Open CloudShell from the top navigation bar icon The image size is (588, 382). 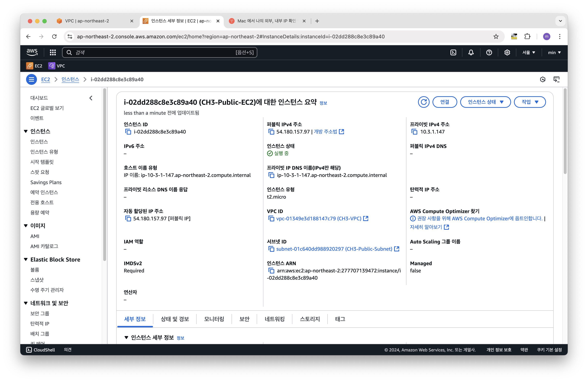tap(453, 53)
